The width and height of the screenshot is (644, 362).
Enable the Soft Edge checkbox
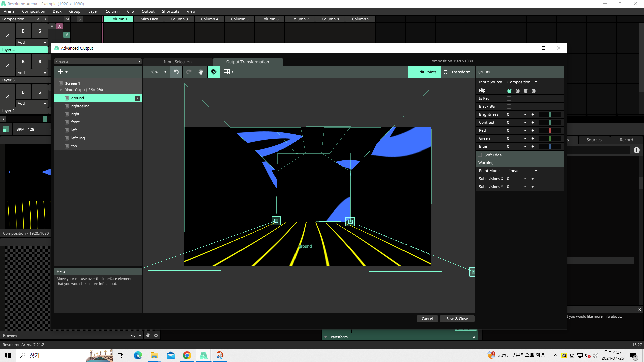480,155
